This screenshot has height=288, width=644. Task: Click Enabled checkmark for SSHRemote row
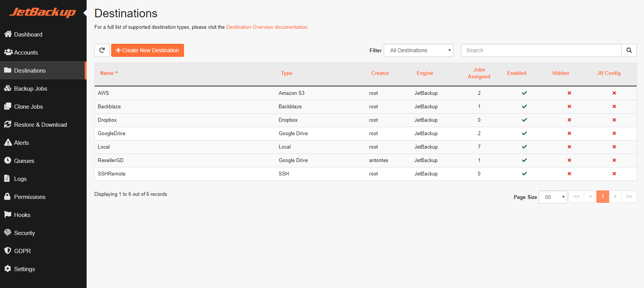pos(524,174)
